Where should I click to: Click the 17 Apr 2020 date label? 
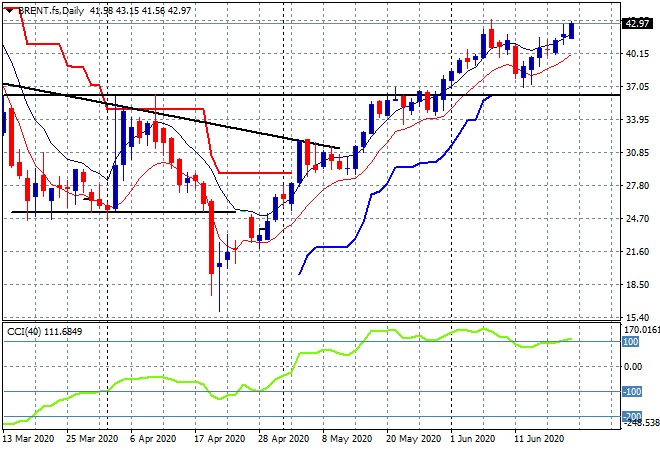[x=220, y=439]
